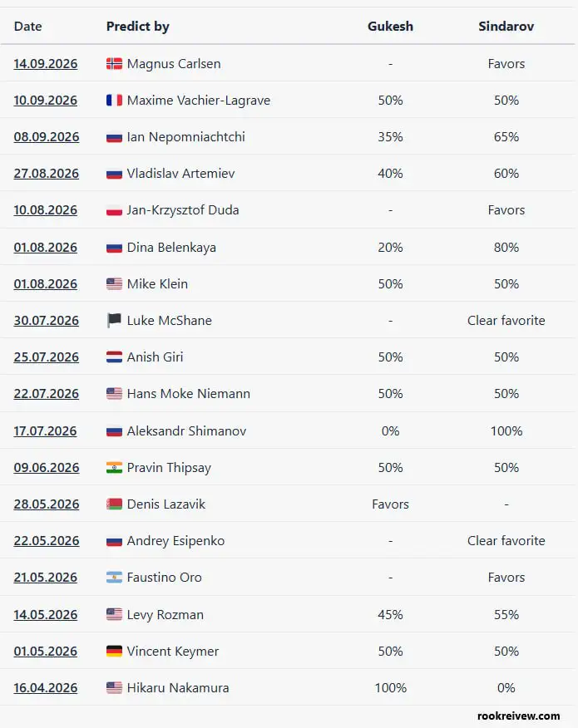The width and height of the screenshot is (578, 728).
Task: Open the 14.09.2026 date link
Action: tap(46, 64)
